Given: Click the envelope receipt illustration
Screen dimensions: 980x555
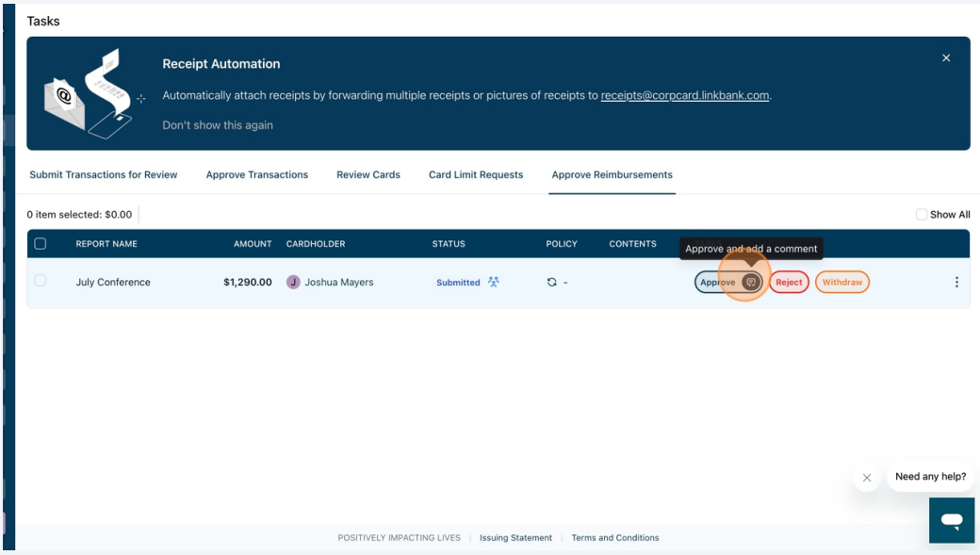Looking at the screenshot, I should point(89,93).
